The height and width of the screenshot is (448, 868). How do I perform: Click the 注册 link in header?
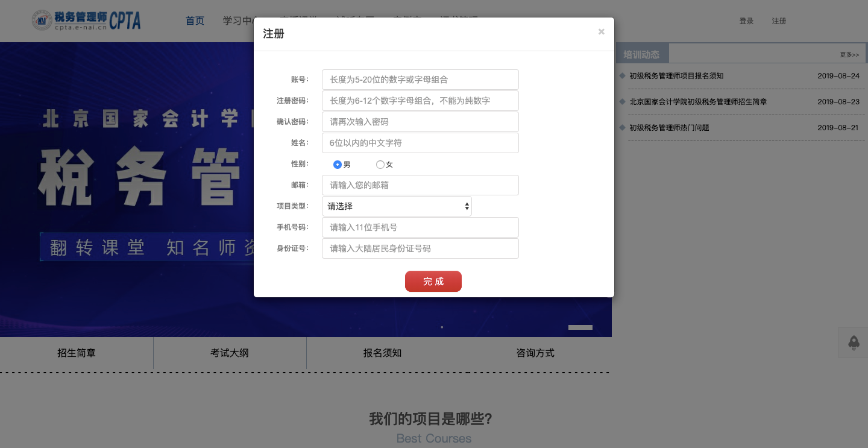[x=779, y=21]
